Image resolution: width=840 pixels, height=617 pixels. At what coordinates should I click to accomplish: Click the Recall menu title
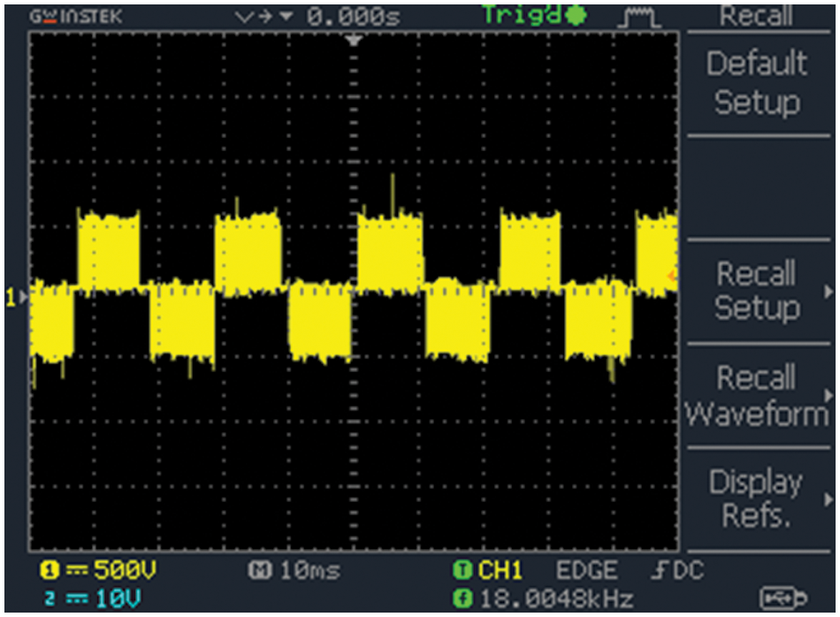point(756,15)
